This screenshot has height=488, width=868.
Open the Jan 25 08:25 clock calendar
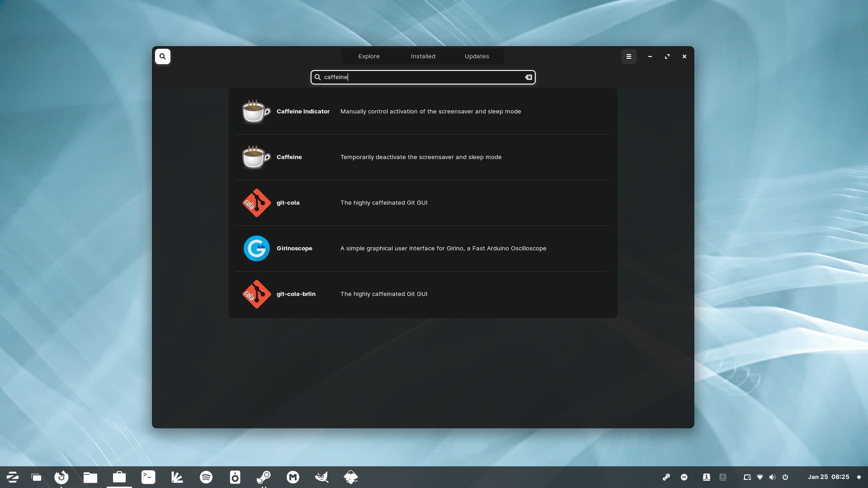(x=828, y=477)
